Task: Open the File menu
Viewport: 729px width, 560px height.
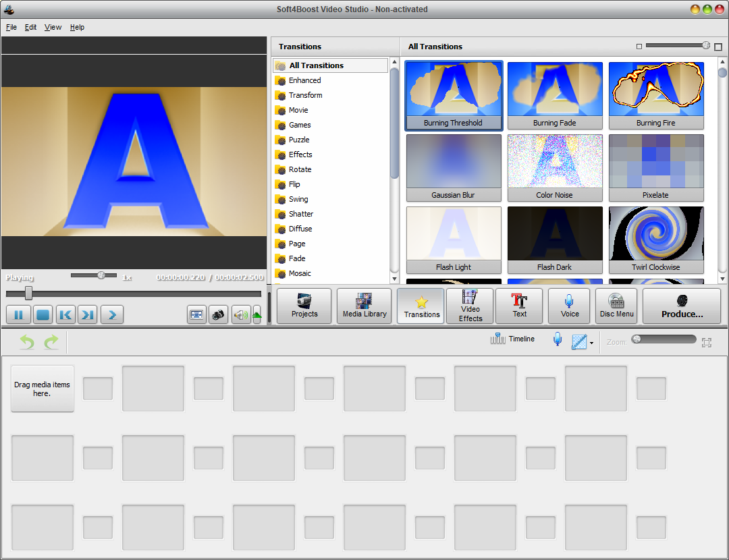Action: (11, 27)
